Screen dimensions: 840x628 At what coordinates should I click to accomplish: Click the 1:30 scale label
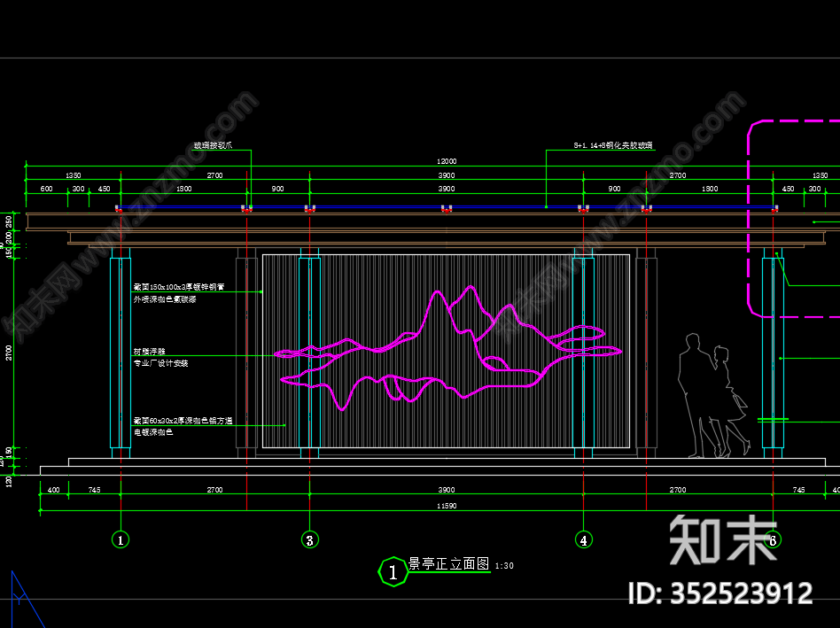tap(504, 566)
